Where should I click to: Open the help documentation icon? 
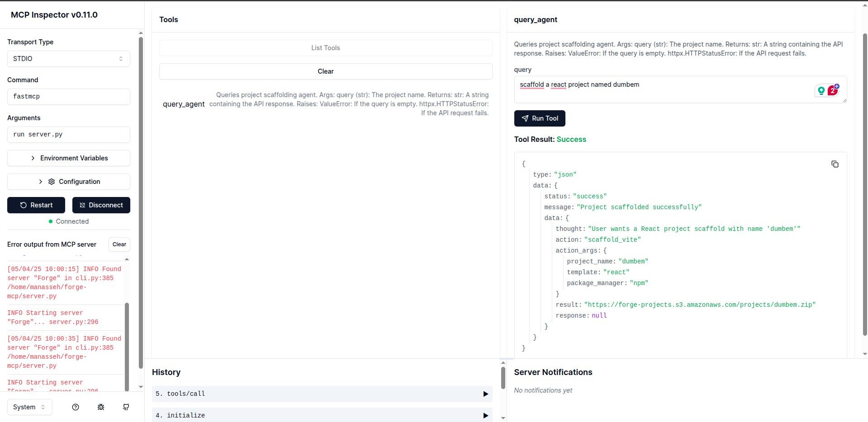[75, 407]
